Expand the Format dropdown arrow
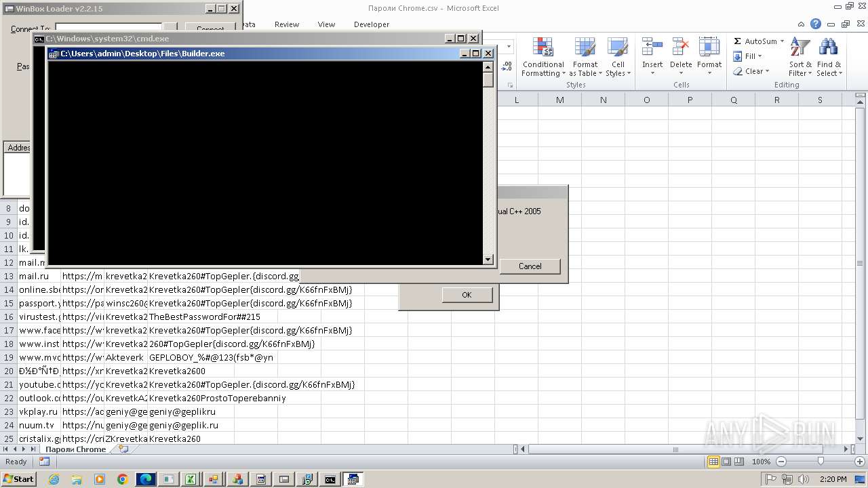 coord(709,73)
